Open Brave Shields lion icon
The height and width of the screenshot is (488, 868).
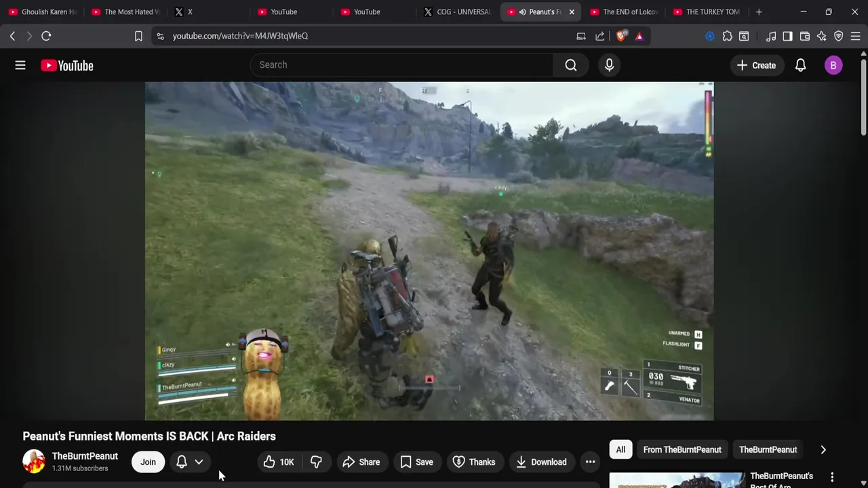pos(621,36)
